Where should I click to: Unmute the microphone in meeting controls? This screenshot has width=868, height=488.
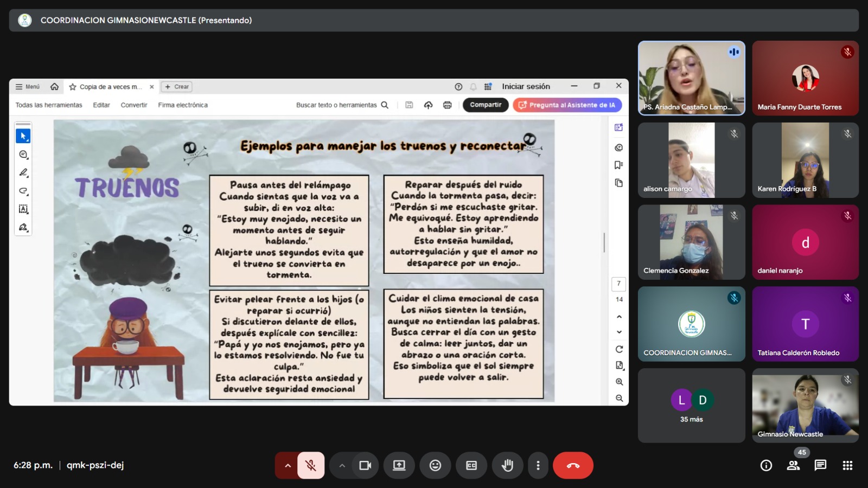click(311, 465)
